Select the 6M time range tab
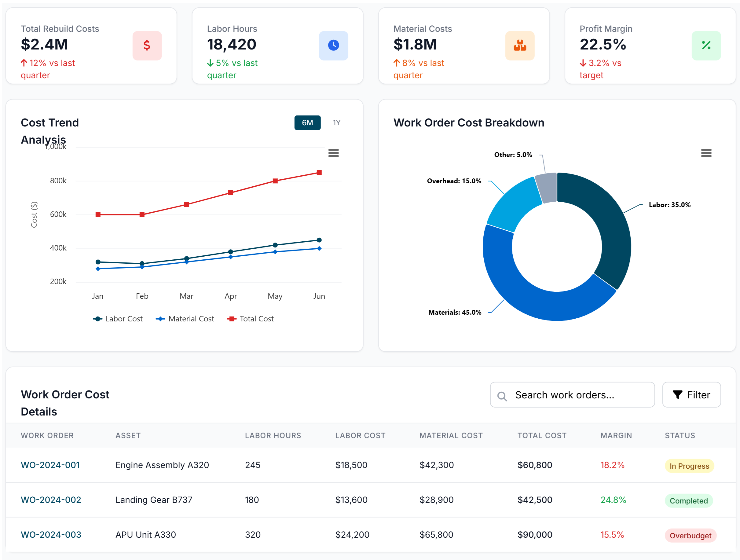Image resolution: width=740 pixels, height=560 pixels. point(307,123)
